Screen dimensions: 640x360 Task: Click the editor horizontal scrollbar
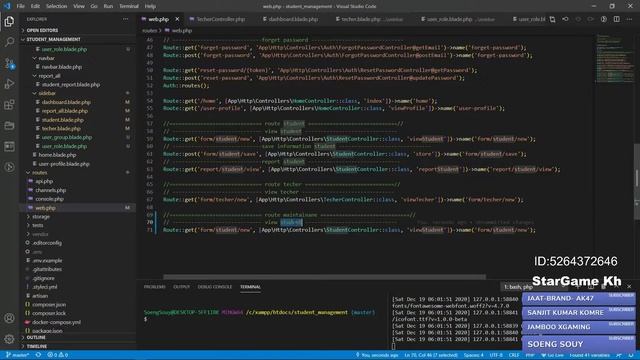click(324, 277)
